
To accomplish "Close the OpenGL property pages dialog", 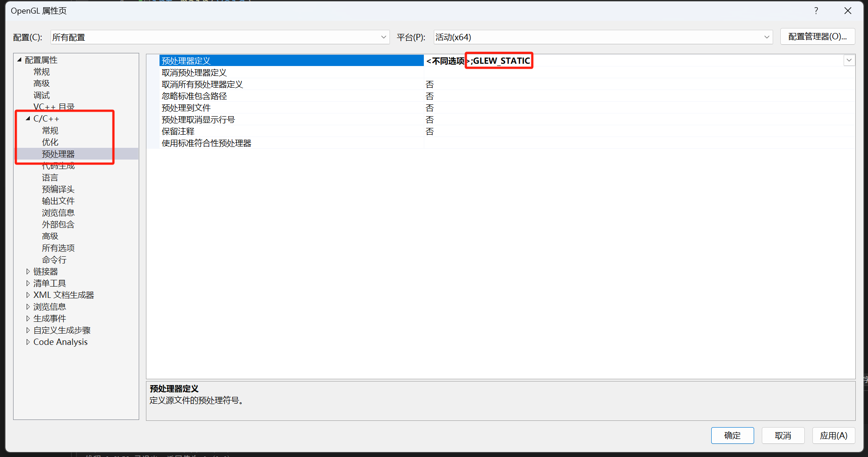I will tap(848, 11).
